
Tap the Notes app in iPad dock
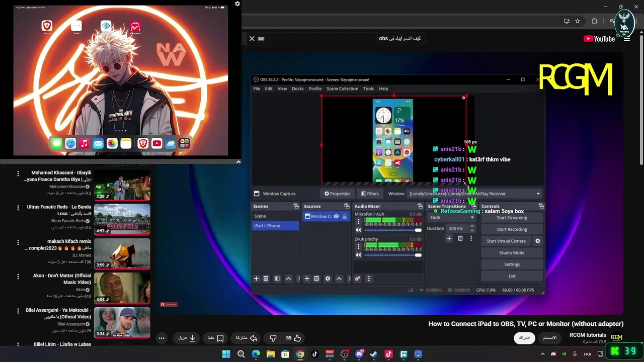click(x=126, y=143)
